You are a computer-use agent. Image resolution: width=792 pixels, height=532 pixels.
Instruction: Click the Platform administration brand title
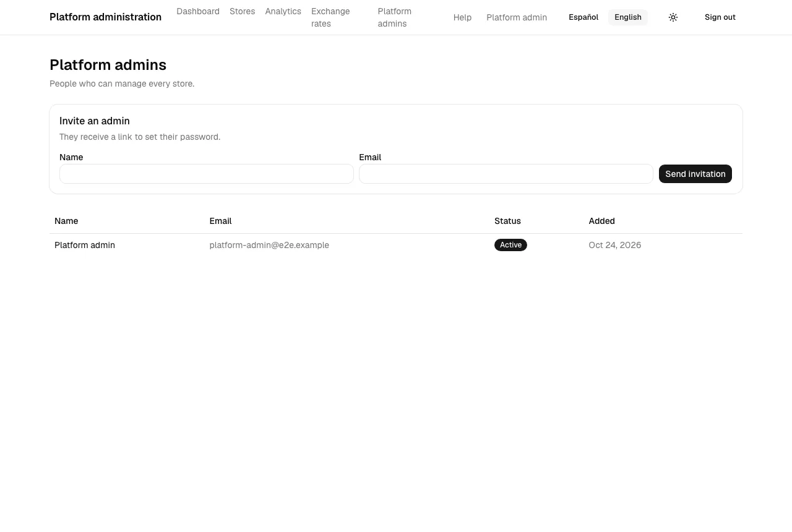tap(105, 17)
